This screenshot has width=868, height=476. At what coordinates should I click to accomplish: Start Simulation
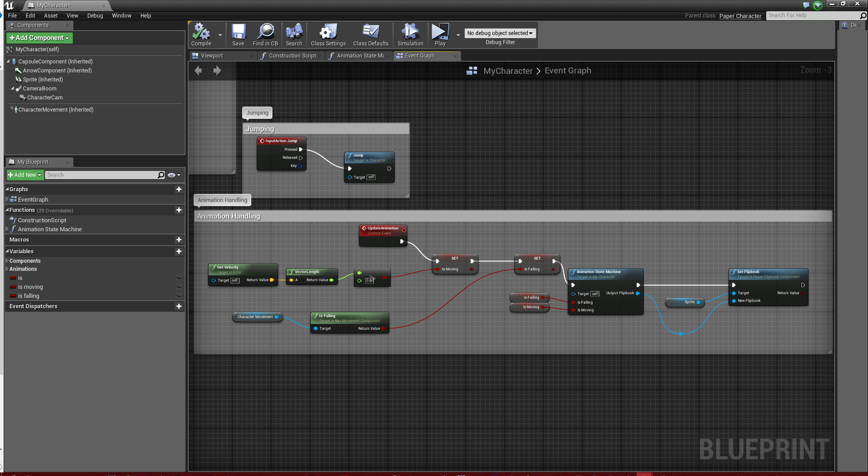[410, 35]
